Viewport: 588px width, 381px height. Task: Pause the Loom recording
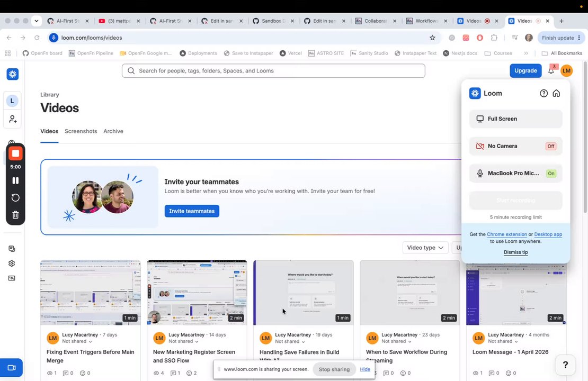click(15, 180)
